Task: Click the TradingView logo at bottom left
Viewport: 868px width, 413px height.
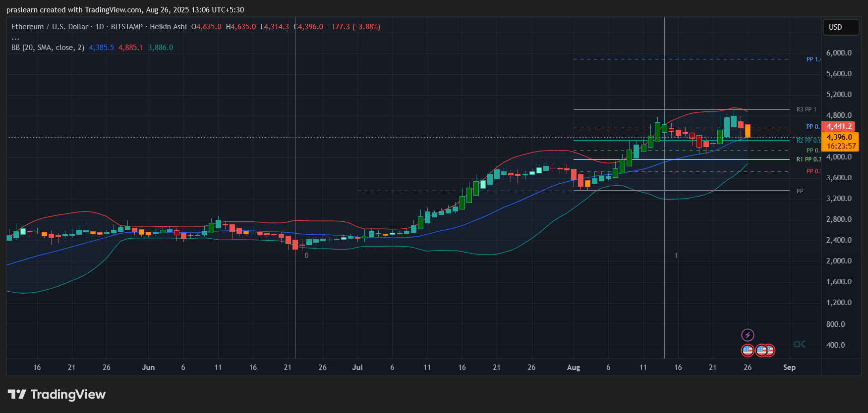Action: (57, 394)
